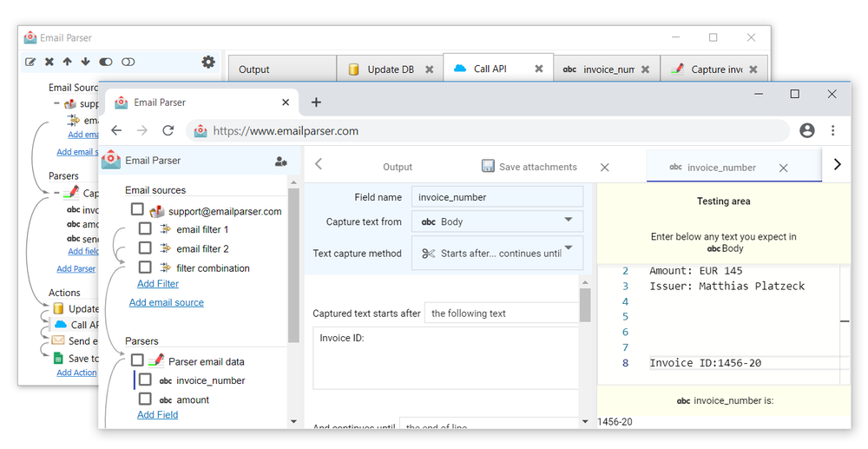The image size is (868, 449).
Task: Select Update action database icon in back window
Action: click(x=58, y=308)
